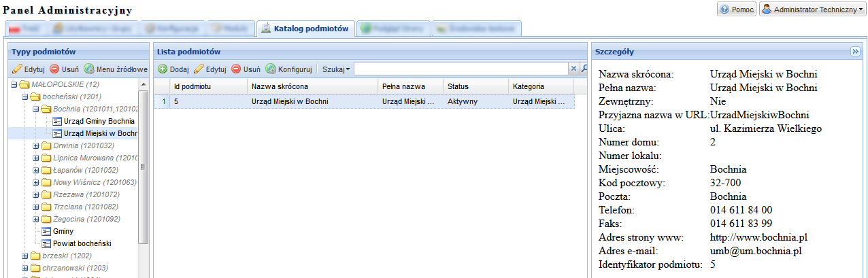
Task: Clear the search field with X icon
Action: pos(573,69)
